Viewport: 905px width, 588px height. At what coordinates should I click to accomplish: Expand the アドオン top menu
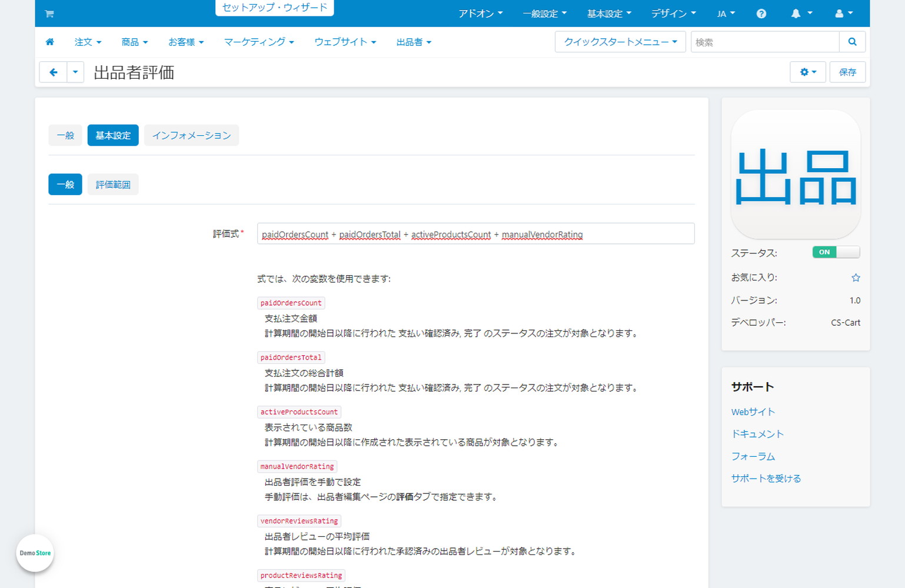[480, 14]
